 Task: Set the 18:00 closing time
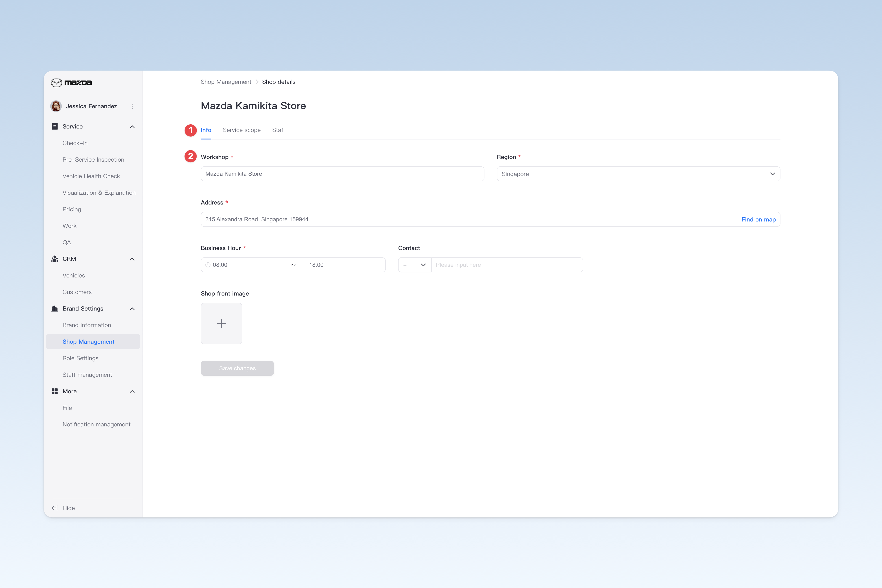(316, 265)
